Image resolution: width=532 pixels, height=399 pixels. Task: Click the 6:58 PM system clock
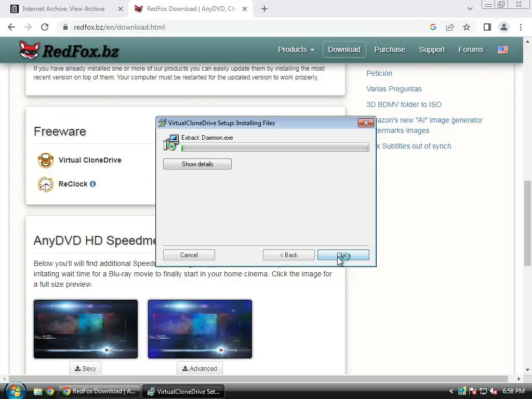[x=513, y=391]
